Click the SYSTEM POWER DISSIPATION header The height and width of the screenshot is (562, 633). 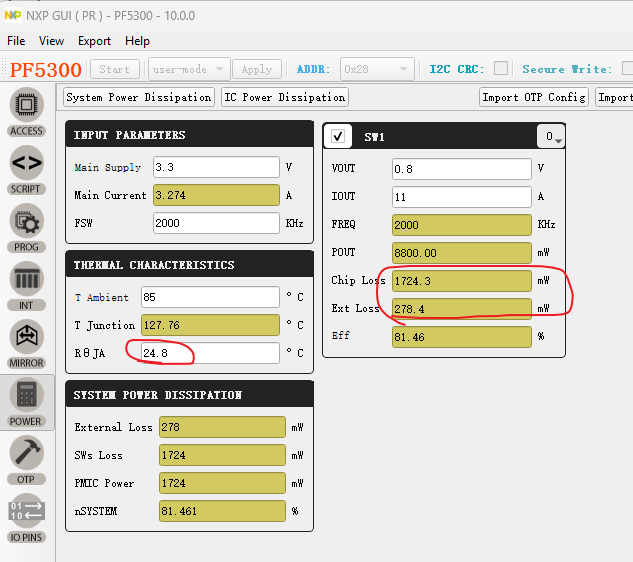189,394
